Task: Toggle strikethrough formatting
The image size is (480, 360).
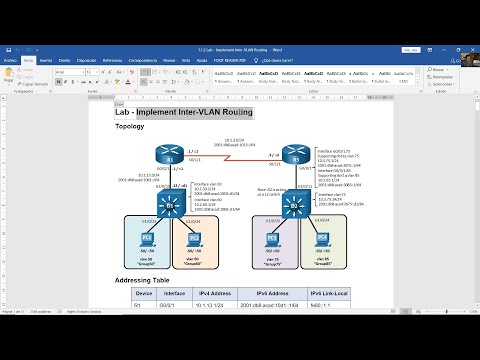Action: pos(83,82)
